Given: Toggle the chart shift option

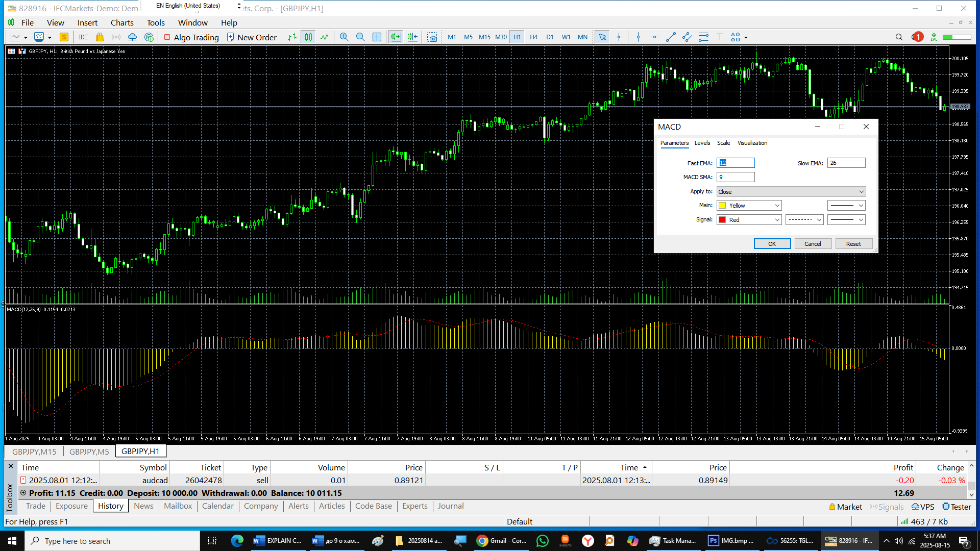Looking at the screenshot, I should 412,37.
